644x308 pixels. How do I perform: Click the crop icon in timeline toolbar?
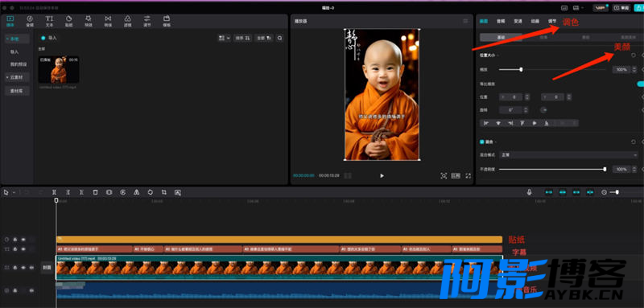pyautogui.click(x=164, y=192)
